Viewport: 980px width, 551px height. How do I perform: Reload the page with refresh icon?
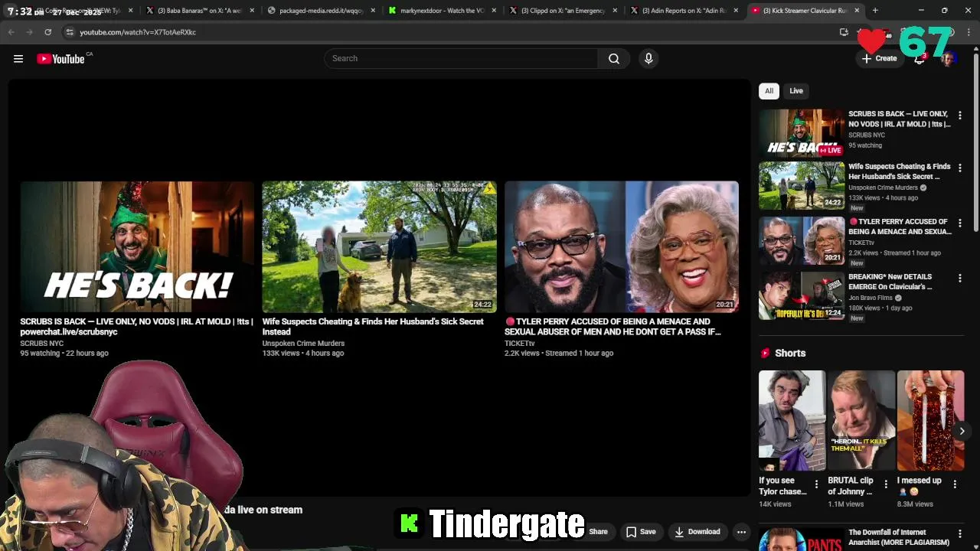click(47, 32)
